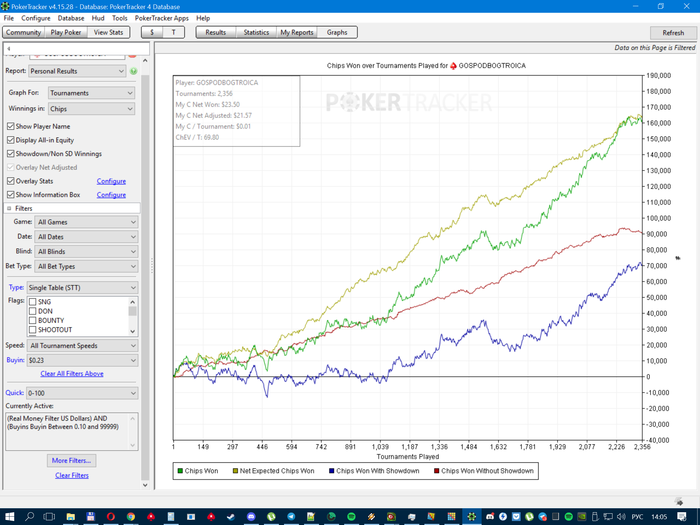
Task: Open Steam from the taskbar
Action: pyautogui.click(x=231, y=517)
